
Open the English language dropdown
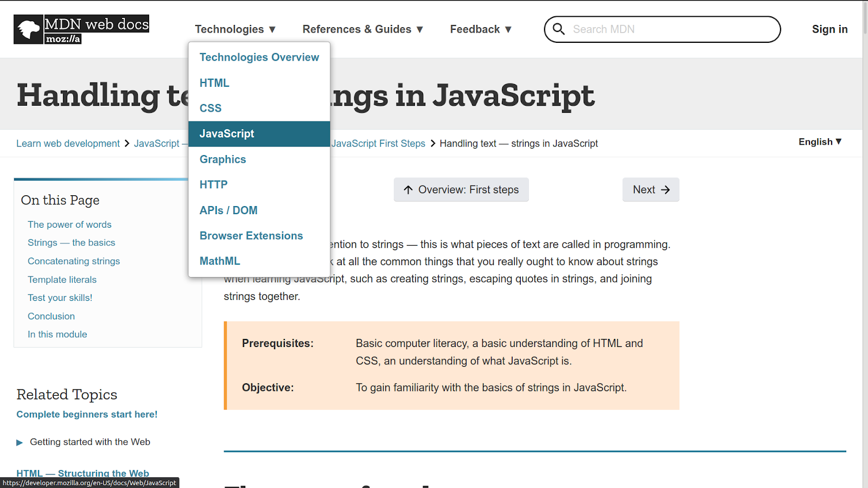819,142
